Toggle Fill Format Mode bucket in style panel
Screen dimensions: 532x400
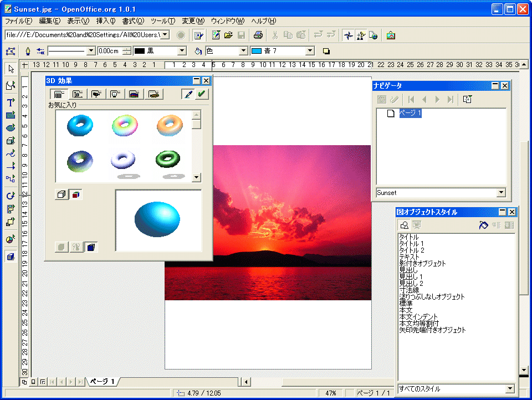tap(483, 225)
